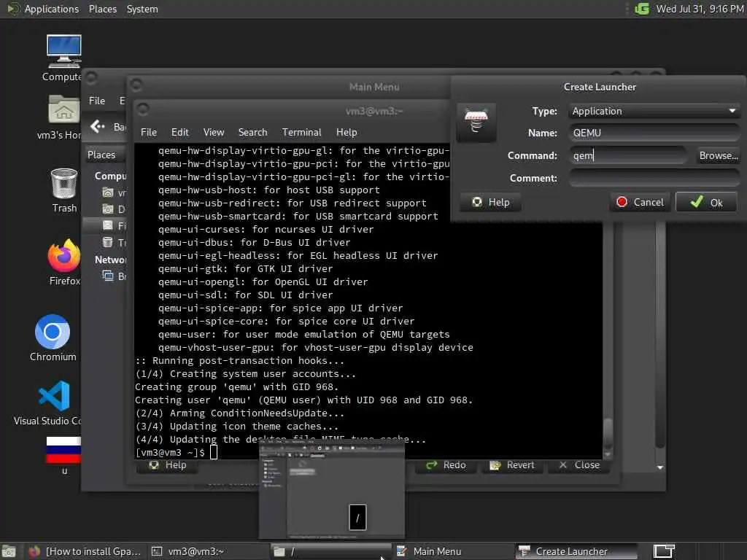The height and width of the screenshot is (560, 747).
Task: Click the terminal window menu button in titlebar
Action: [x=143, y=109]
